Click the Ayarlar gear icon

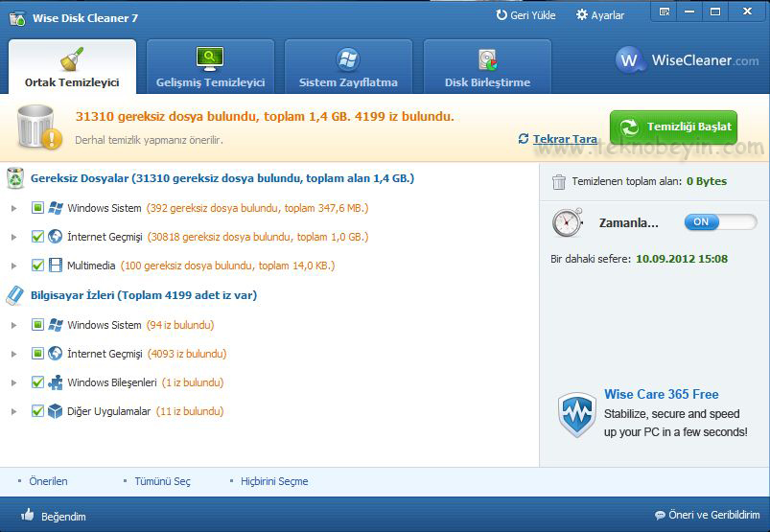(x=582, y=15)
